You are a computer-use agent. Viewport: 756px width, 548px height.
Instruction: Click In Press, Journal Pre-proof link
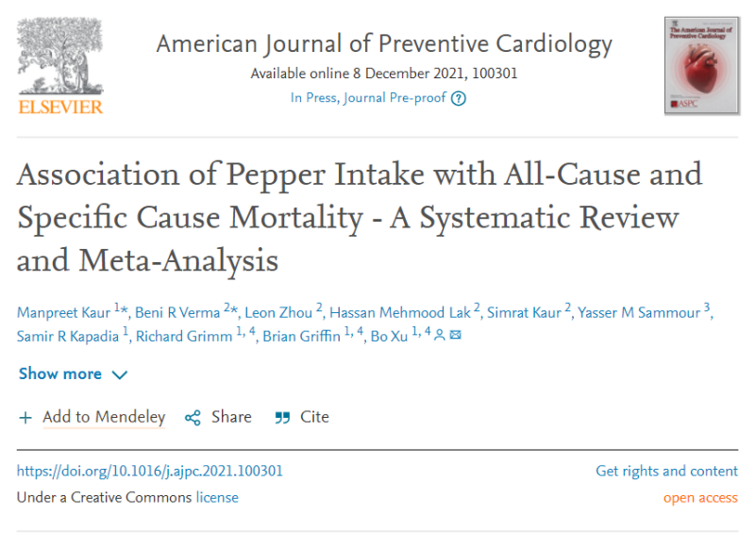[368, 98]
